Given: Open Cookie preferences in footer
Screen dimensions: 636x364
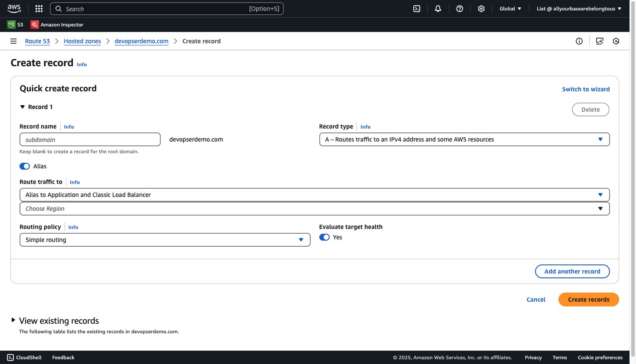Looking at the screenshot, I should coord(600,358).
